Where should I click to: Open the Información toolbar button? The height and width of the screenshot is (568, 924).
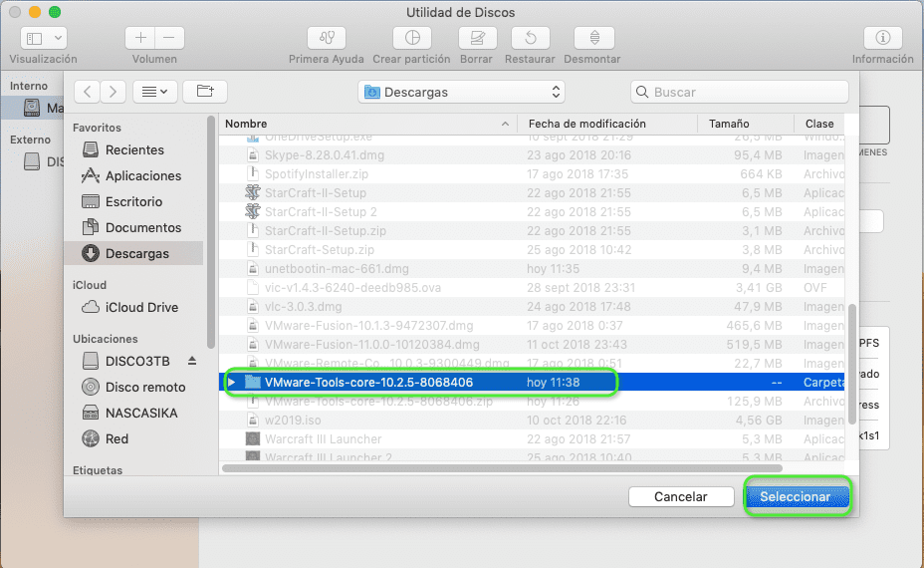click(882, 38)
